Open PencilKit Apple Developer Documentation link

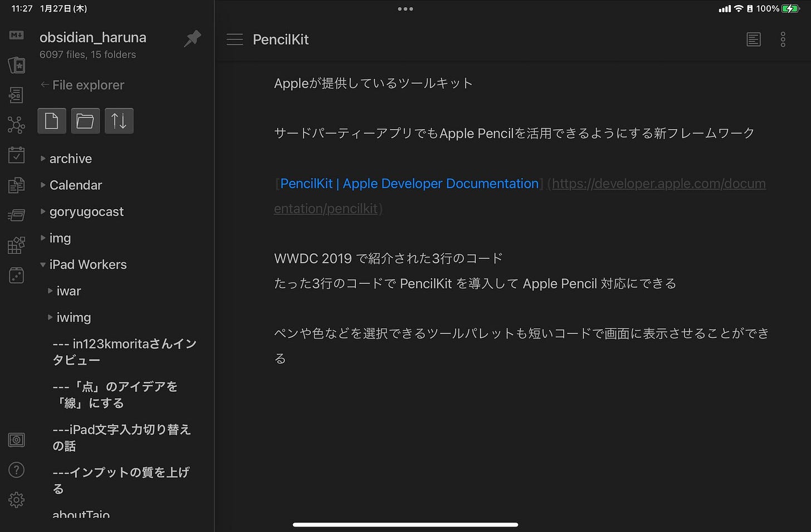tap(409, 184)
